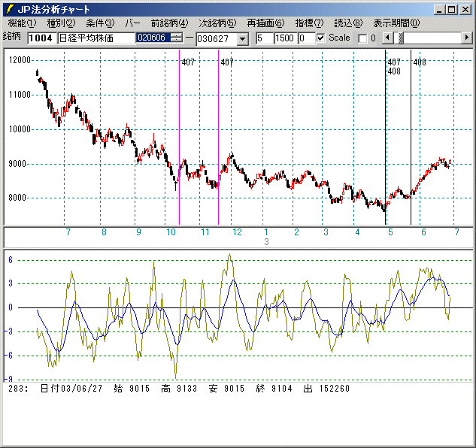Click the stock code field showing 1004
Screen dimensions: 476x448
coord(41,38)
